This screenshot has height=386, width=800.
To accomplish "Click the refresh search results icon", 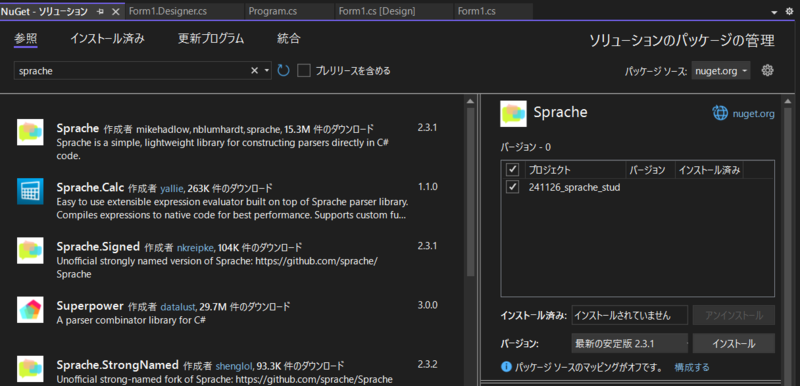I will tap(283, 70).
